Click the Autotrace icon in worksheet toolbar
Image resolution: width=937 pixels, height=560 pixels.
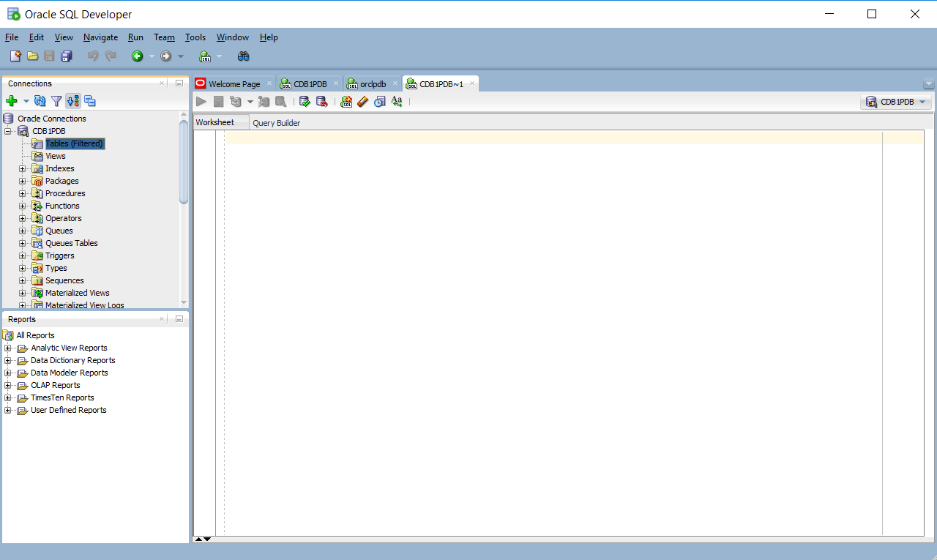coord(264,102)
